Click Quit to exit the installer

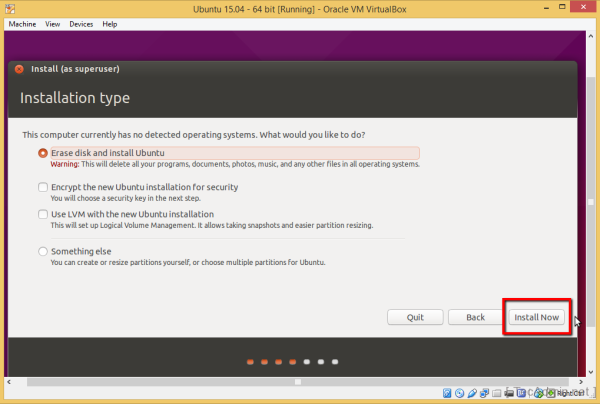click(x=415, y=317)
